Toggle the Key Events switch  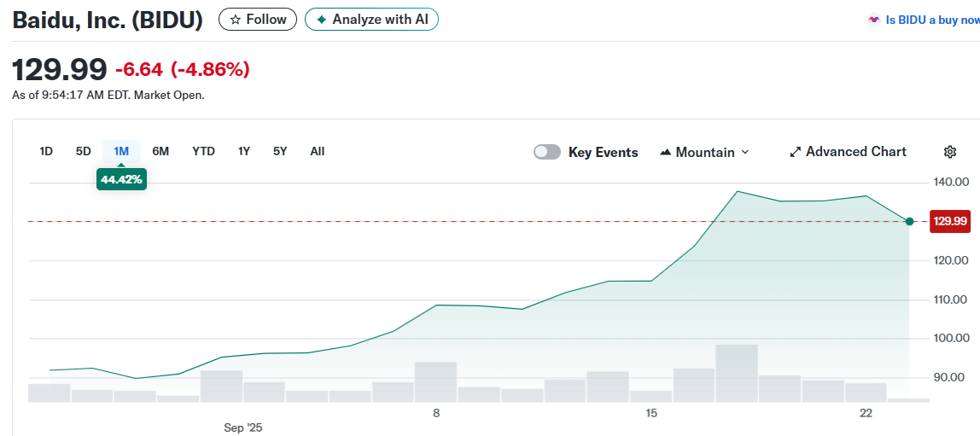point(547,153)
